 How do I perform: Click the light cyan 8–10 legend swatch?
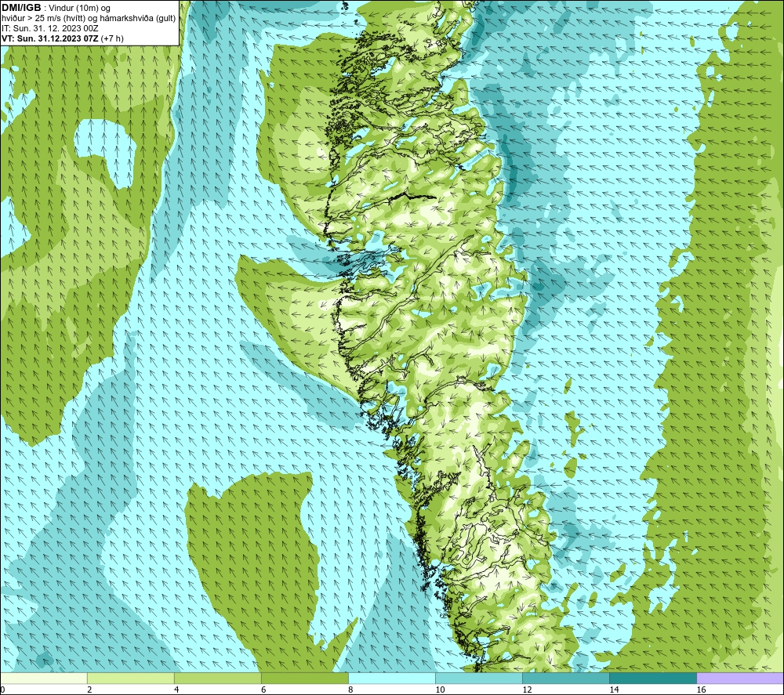391,678
